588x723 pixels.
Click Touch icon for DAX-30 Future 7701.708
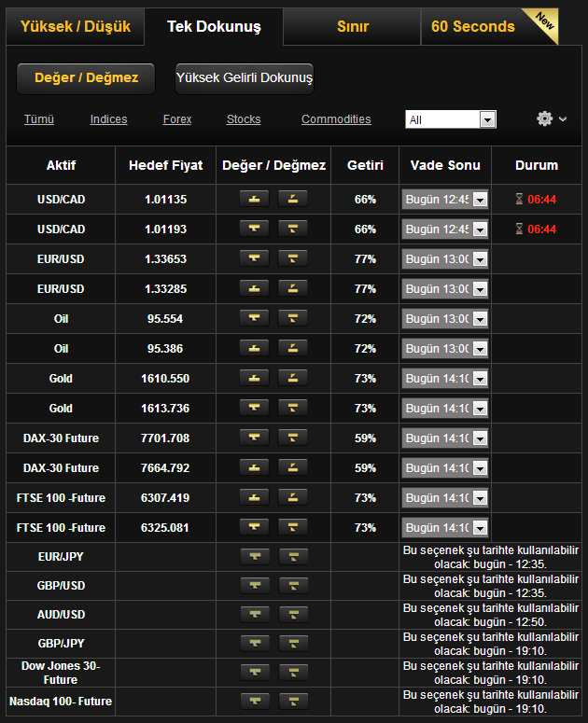[254, 438]
